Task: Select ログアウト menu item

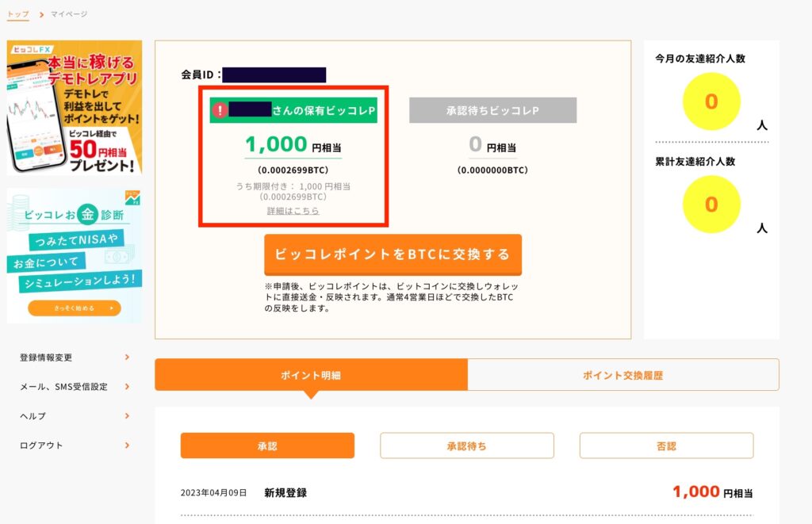Action: tap(74, 446)
